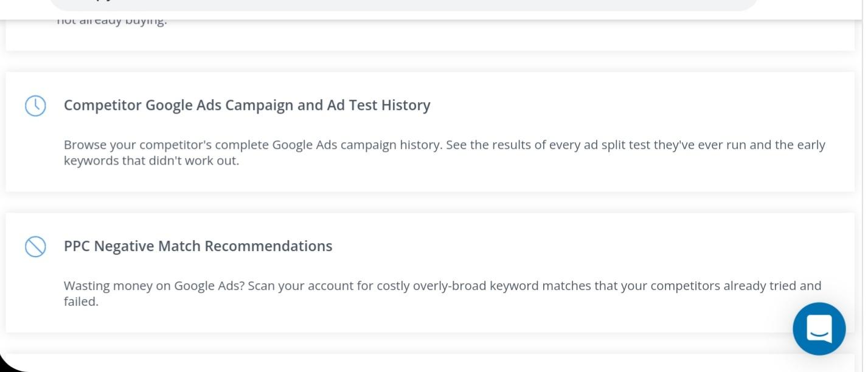Open PPC Negative Match Recommendations heading
Viewport: 868px width, 372px height.
point(198,246)
